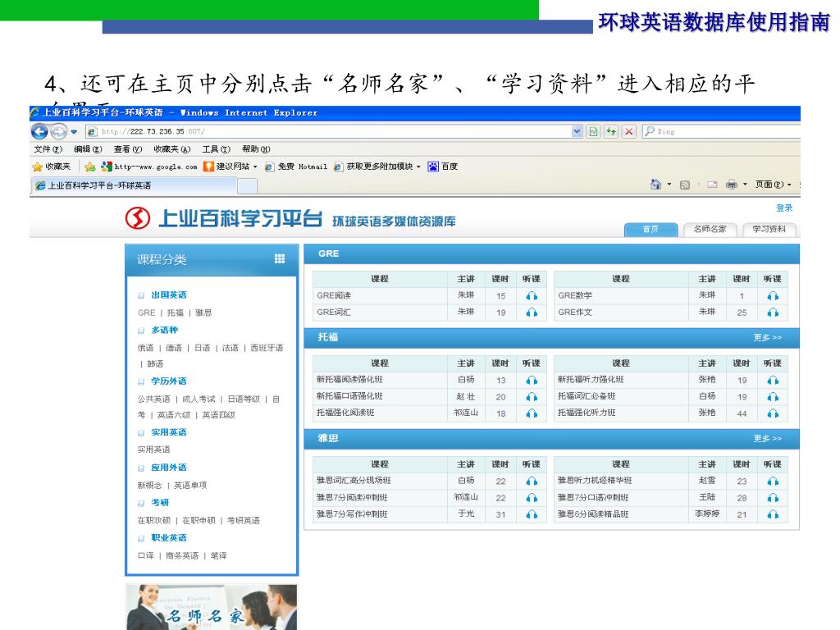Open 雅思6分阅读精品班 headphone icon

coord(773,514)
